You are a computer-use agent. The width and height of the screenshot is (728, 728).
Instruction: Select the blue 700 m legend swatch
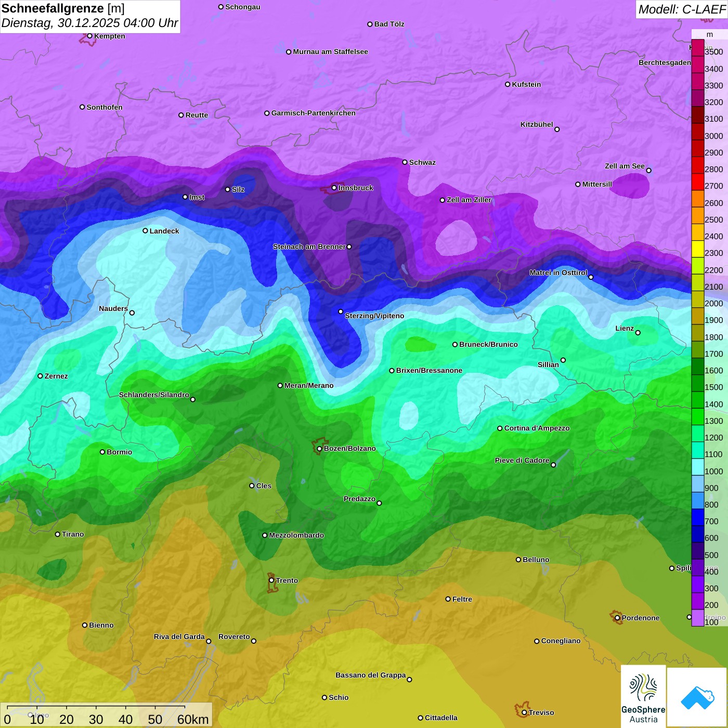697,517
